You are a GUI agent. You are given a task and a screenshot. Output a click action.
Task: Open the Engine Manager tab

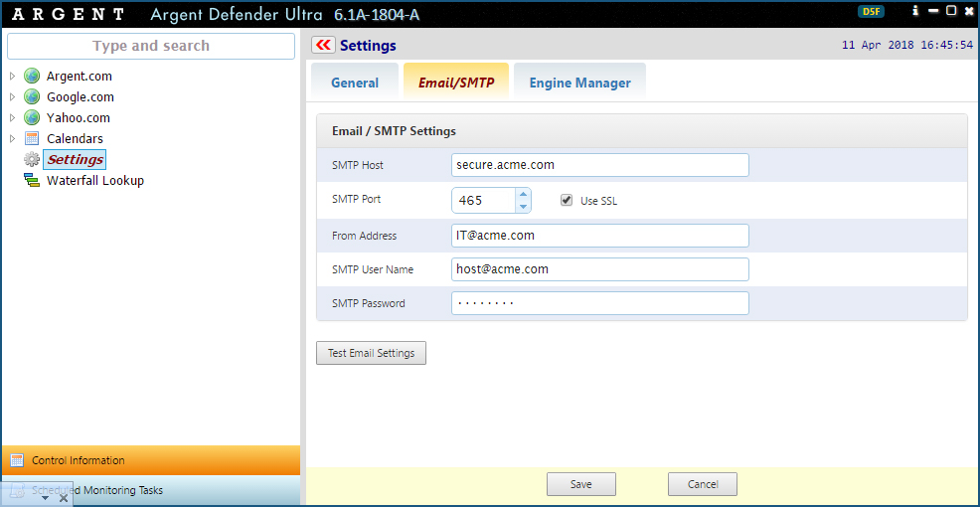pos(579,83)
